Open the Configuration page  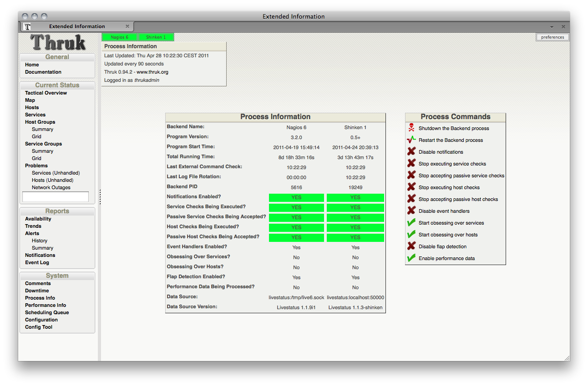41,320
